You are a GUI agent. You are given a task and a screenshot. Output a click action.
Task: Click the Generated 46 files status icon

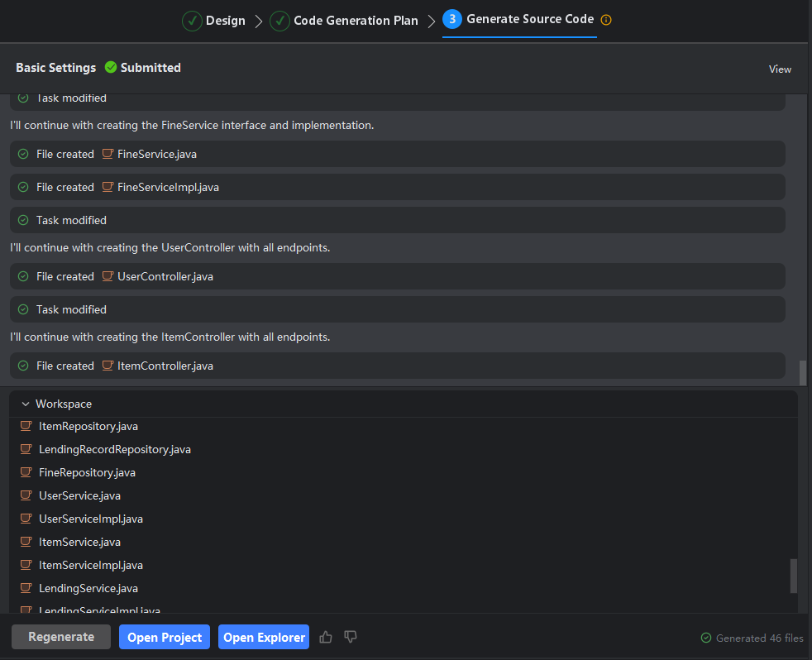tap(705, 638)
